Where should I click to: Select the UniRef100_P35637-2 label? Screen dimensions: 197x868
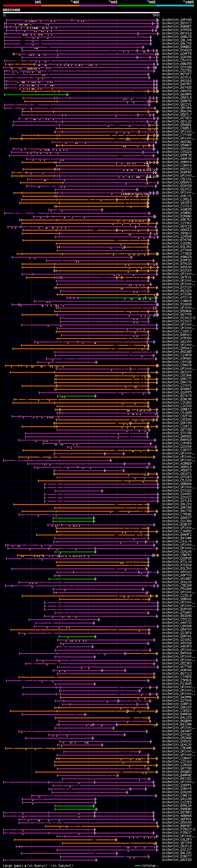pyautogui.click(x=179, y=829)
